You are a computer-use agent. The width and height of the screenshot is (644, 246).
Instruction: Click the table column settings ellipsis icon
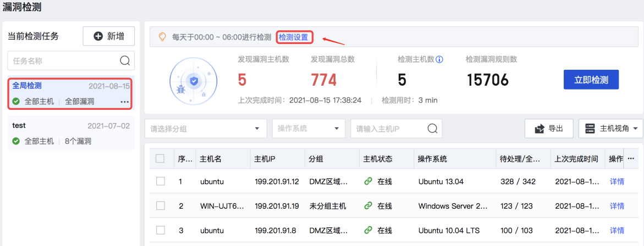(x=630, y=159)
